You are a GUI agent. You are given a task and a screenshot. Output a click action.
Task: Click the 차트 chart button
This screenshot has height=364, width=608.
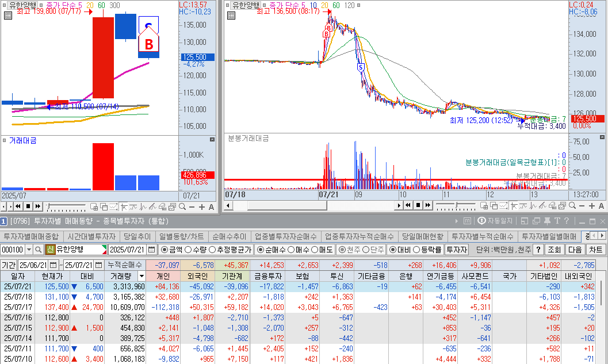(x=595, y=250)
